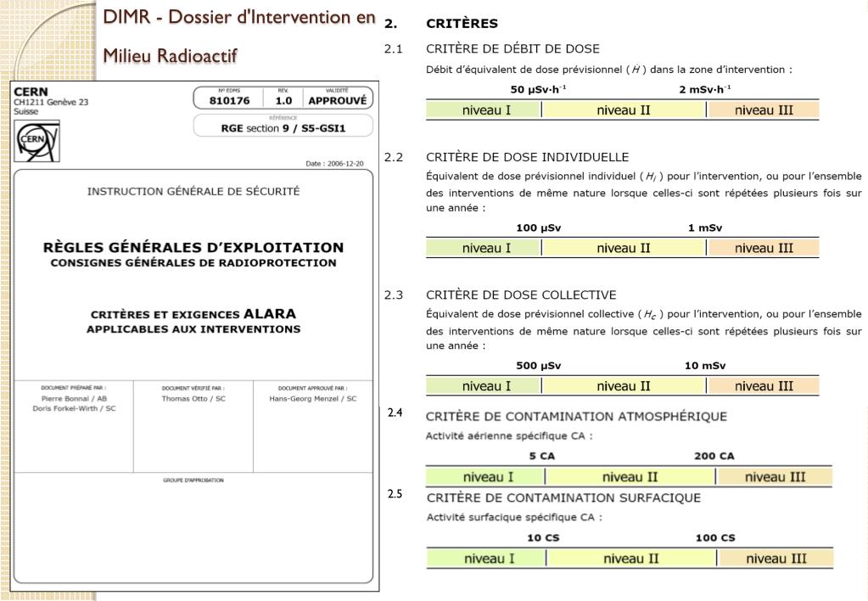Click yellow niveau II bar under débit de dose
The width and height of the screenshot is (868, 601).
click(x=624, y=110)
